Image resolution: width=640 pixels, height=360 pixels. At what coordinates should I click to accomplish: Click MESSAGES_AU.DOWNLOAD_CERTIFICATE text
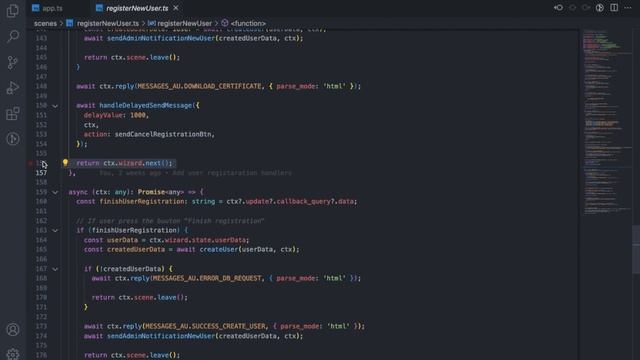[x=200, y=86]
